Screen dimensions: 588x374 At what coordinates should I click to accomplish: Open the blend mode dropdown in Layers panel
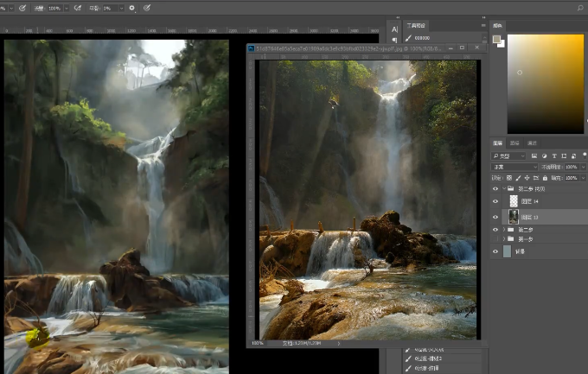click(514, 166)
